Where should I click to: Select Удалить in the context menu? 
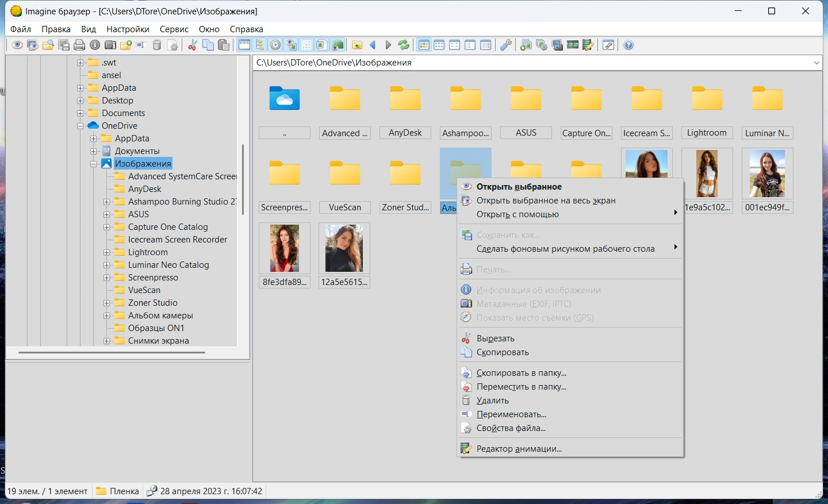coord(492,401)
